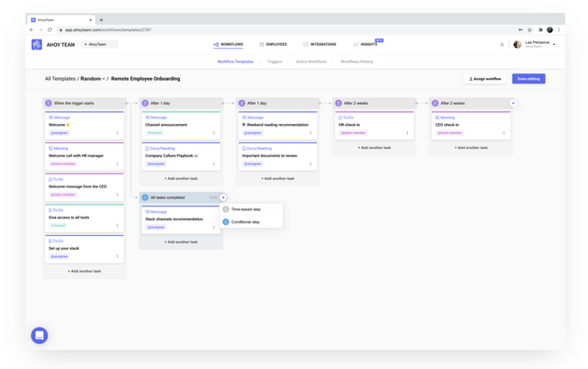Click the notifications bell icon
The image size is (588, 369).
point(502,45)
